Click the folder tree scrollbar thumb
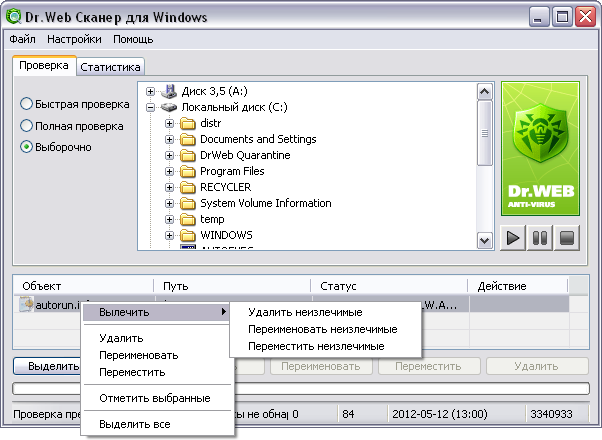Screen dimensions: 602x440 tap(485, 133)
